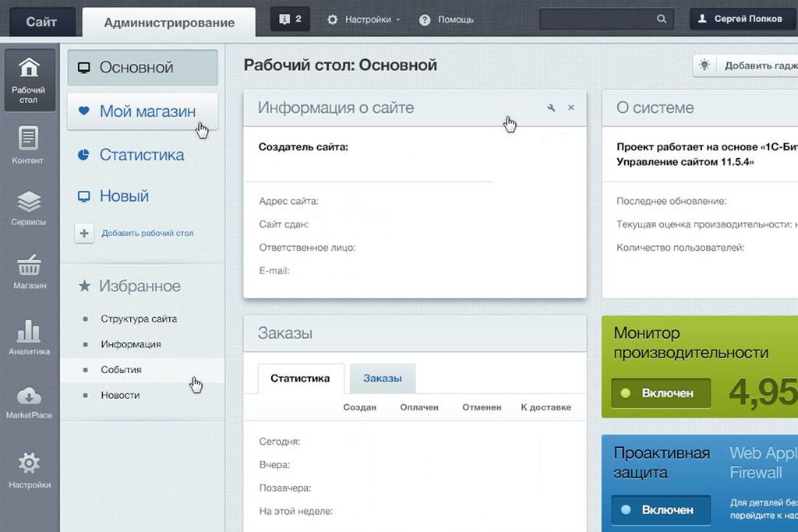Open the Контент section in the sidebar
The height and width of the screenshot is (532, 798).
coord(29,148)
